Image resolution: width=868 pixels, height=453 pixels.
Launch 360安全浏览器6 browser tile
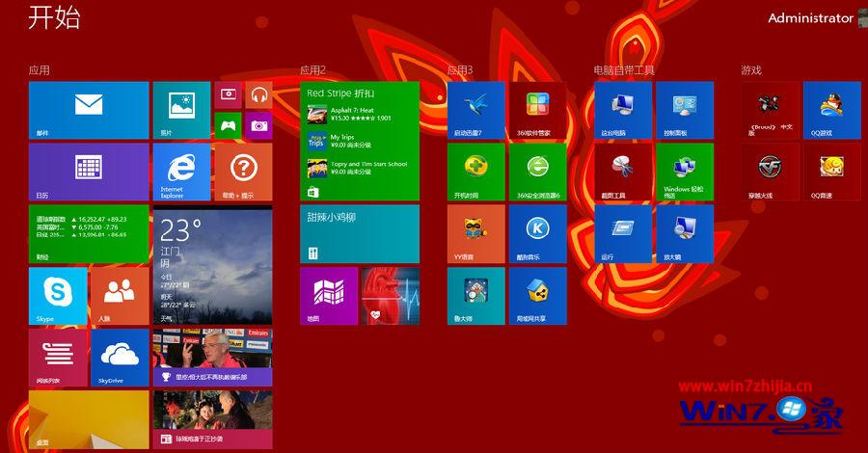(537, 172)
